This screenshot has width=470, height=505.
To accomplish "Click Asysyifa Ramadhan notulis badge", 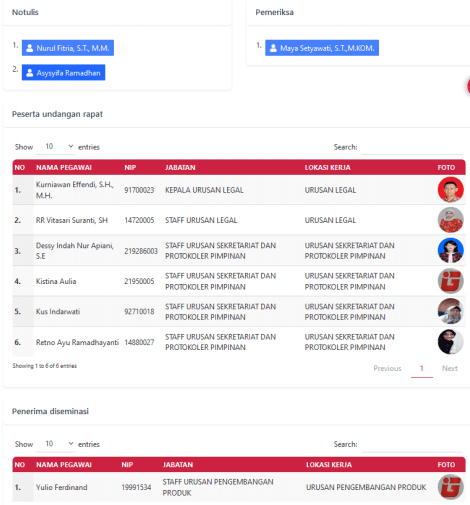I will coord(63,73).
